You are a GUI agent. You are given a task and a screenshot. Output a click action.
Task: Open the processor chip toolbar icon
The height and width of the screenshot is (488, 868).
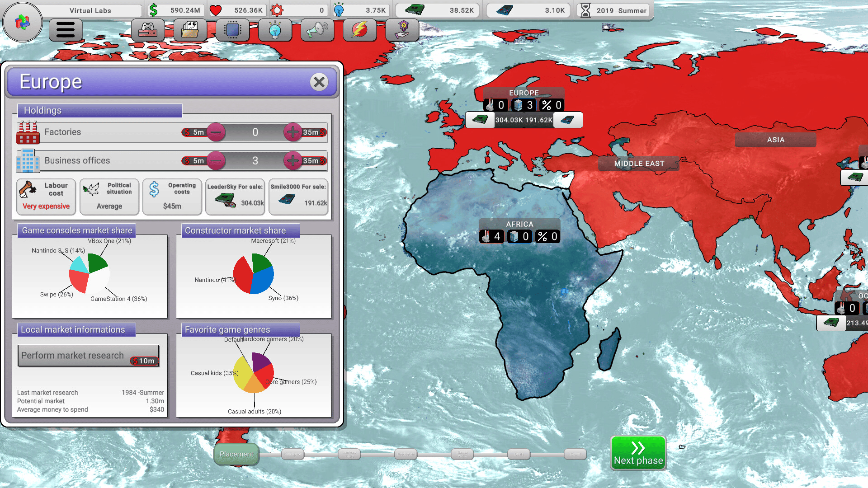[232, 30]
